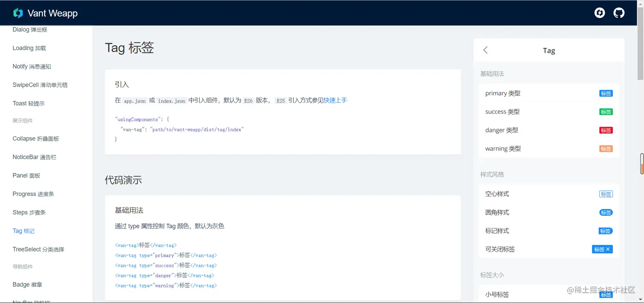Open the Vant Weapp home title

click(52, 13)
